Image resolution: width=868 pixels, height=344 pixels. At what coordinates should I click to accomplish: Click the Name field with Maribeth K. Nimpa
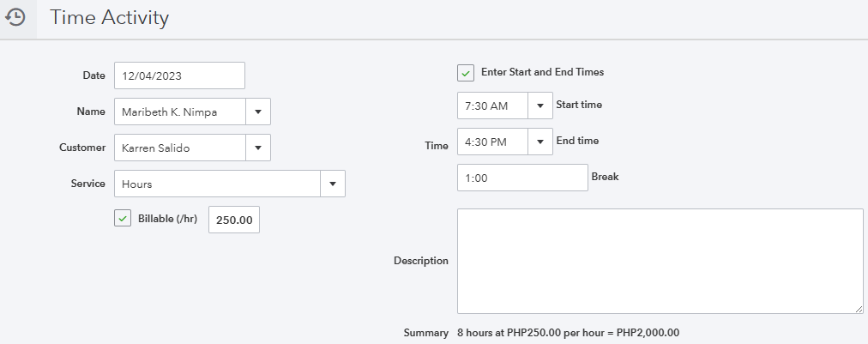click(x=180, y=112)
